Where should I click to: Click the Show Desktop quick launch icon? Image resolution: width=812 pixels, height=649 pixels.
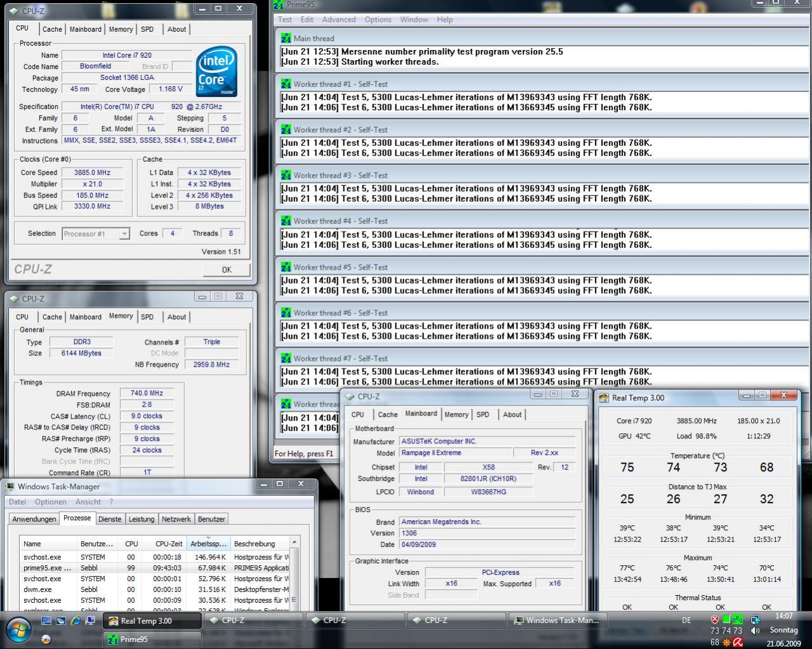click(46, 620)
